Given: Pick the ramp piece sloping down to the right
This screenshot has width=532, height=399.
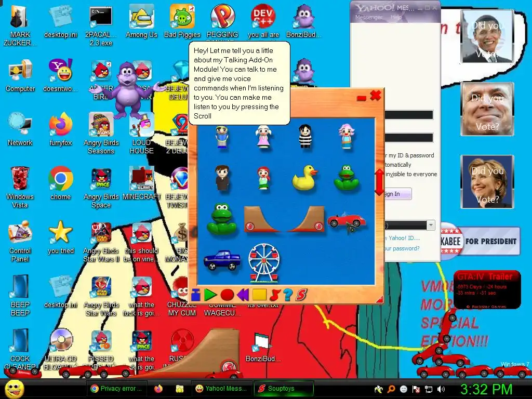Looking at the screenshot, I should click(x=263, y=219).
